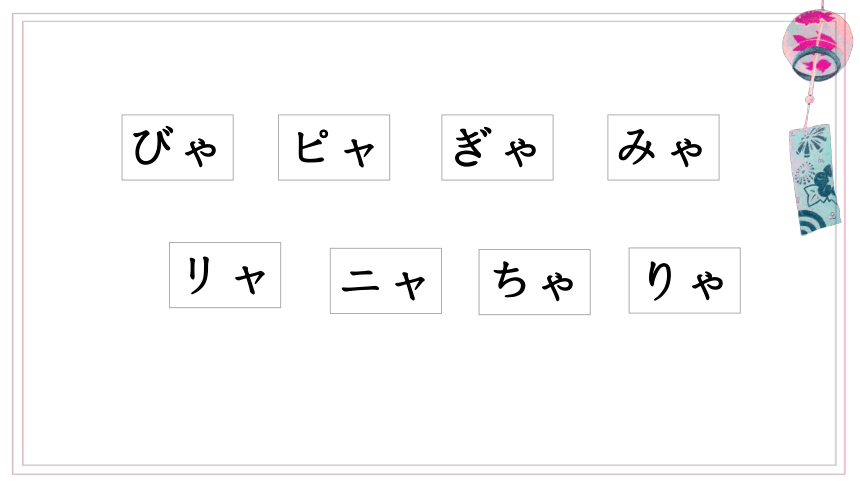The width and height of the screenshot is (860, 484).
Task: Click the ぎゃ hiragana card
Action: tap(497, 147)
